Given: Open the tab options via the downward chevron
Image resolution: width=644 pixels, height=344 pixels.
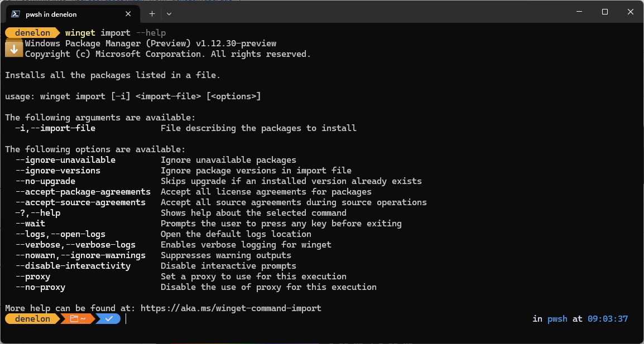Looking at the screenshot, I should (169, 13).
